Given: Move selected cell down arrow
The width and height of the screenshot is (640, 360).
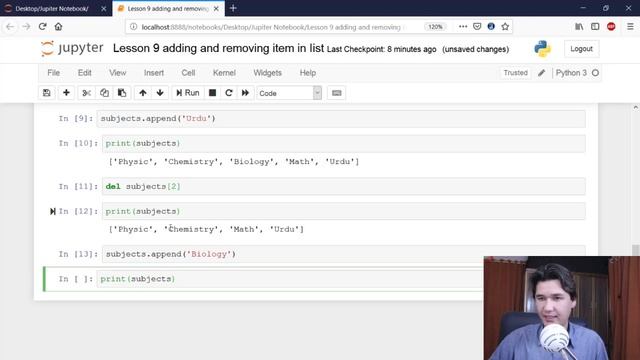Looking at the screenshot, I should point(160,93).
